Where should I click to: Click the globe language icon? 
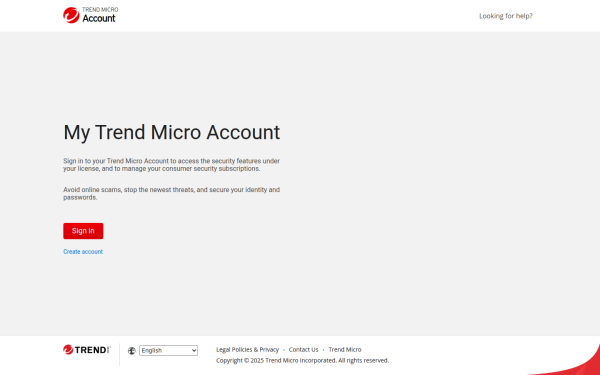pyautogui.click(x=132, y=351)
